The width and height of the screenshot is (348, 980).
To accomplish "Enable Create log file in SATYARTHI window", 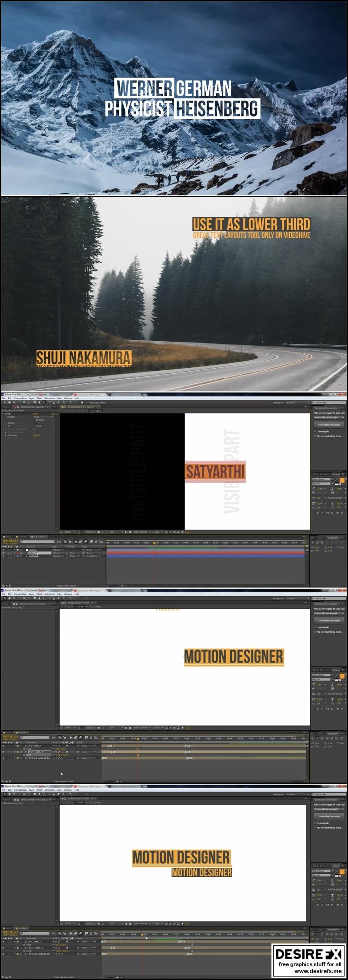I will [315, 432].
